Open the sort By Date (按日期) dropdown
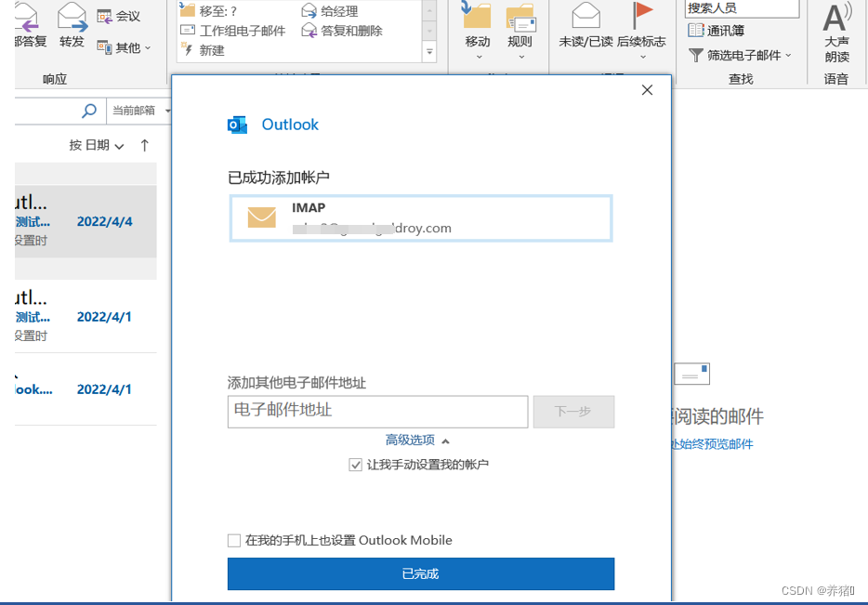 pos(97,146)
